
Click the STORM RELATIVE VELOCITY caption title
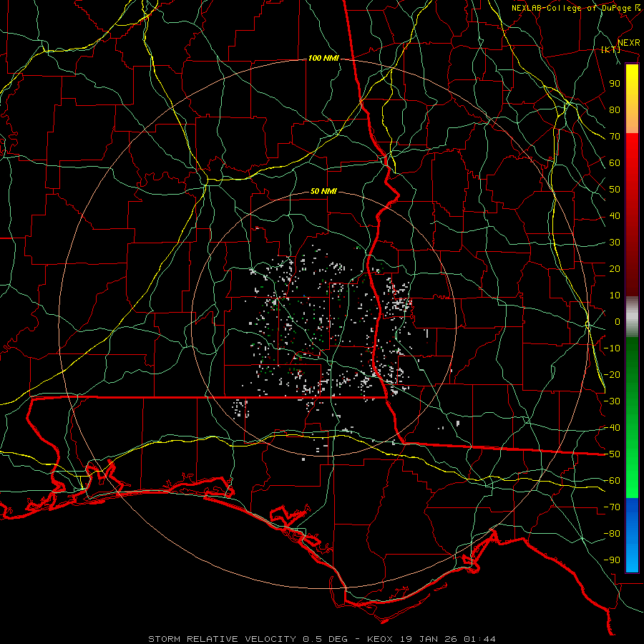[x=222, y=639]
